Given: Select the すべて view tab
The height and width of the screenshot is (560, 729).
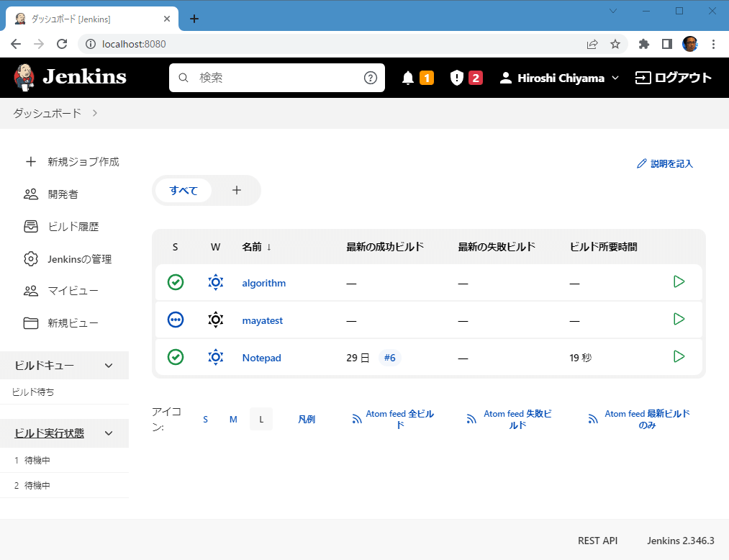Looking at the screenshot, I should tap(184, 190).
